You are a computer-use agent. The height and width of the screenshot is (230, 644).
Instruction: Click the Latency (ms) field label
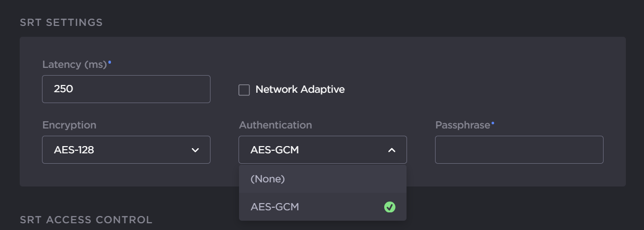tap(74, 65)
